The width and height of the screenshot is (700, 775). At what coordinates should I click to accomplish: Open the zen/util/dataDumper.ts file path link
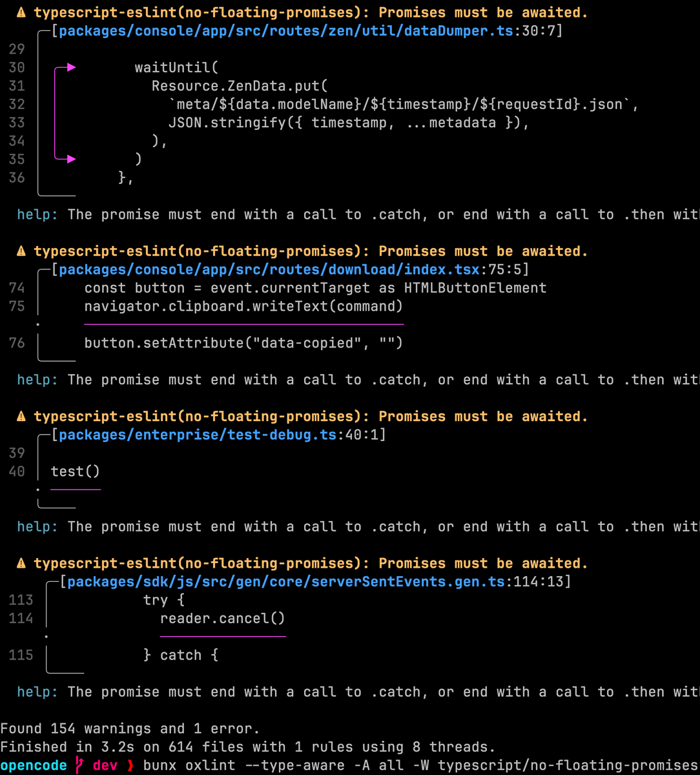[x=286, y=31]
